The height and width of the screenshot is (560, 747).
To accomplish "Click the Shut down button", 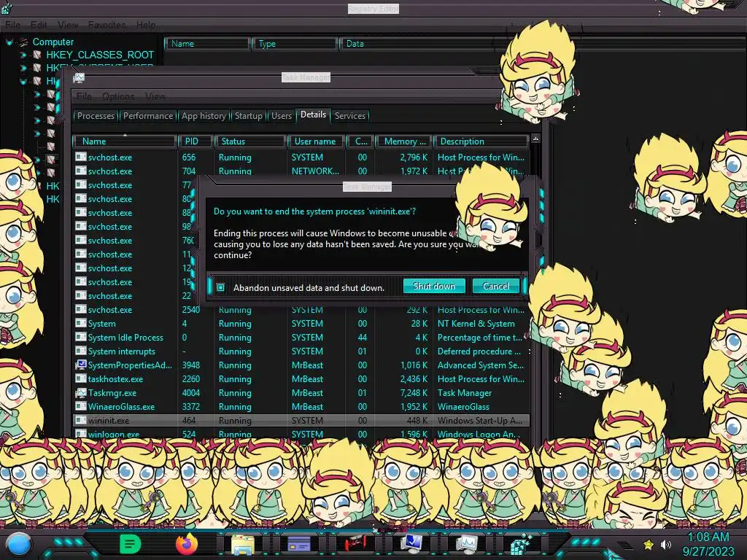I will (x=434, y=286).
